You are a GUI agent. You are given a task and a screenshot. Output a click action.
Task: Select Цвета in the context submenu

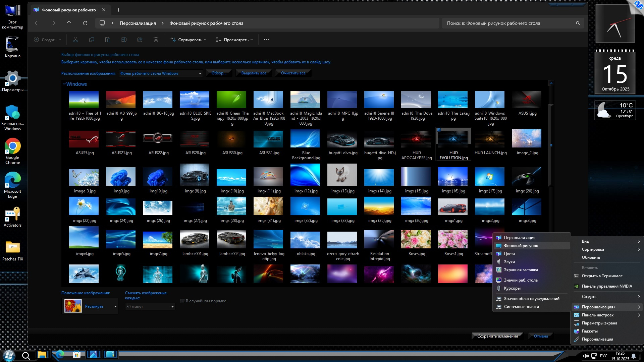509,254
